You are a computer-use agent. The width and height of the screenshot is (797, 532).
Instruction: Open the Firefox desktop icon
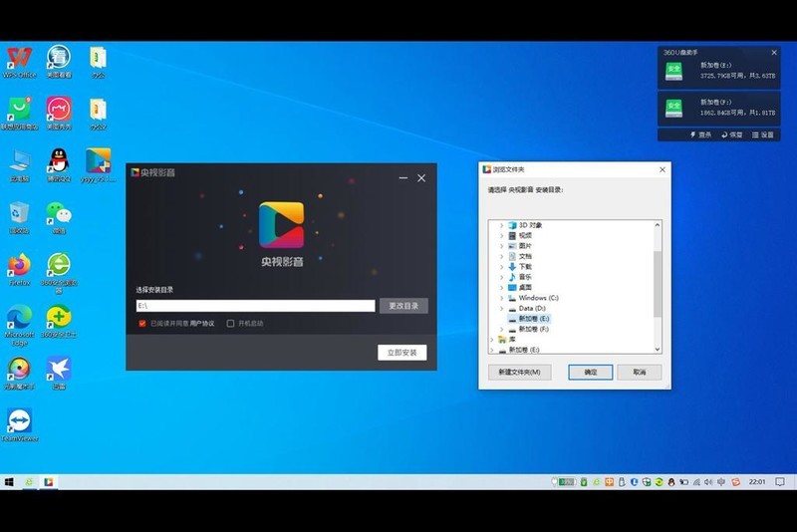pos(19,265)
